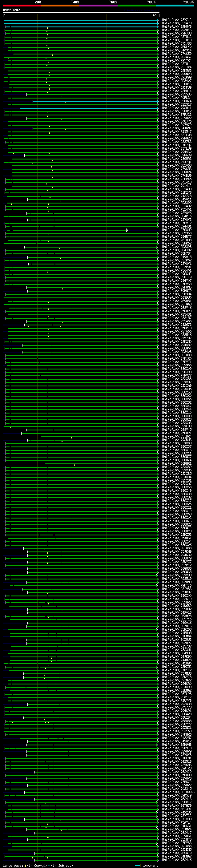This screenshot has width=197, height=868.
Task: Click the 453 end position label
Action: 155,15
